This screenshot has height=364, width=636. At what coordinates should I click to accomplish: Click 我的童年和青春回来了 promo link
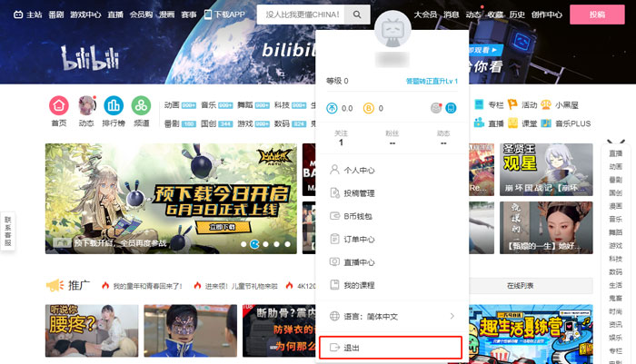click(147, 286)
